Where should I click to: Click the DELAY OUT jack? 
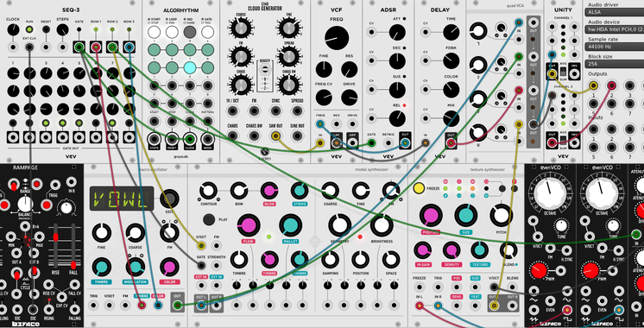[451, 143]
